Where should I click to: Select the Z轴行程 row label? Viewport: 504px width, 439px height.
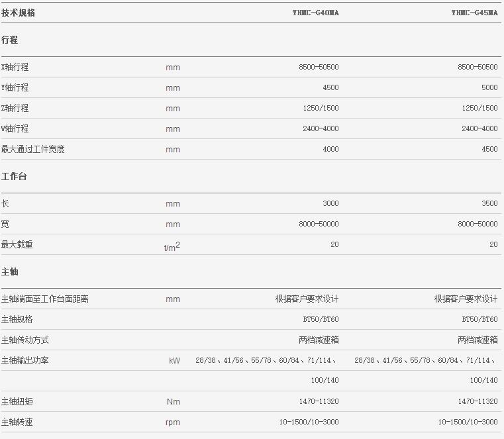(15, 109)
